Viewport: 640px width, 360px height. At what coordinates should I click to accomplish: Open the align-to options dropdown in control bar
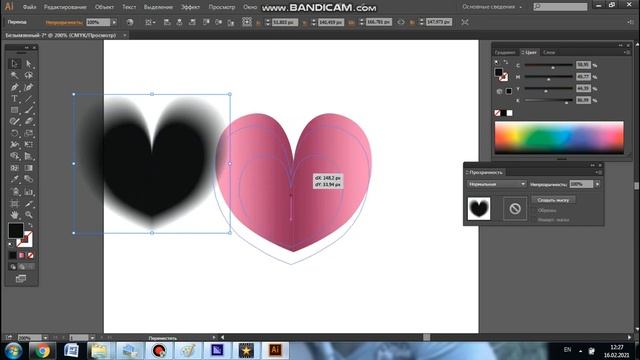150,22
